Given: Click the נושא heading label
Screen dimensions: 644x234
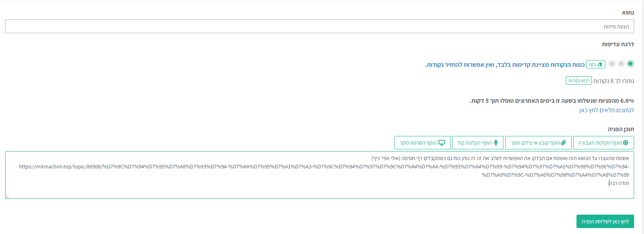Looking at the screenshot, I should (628, 13).
